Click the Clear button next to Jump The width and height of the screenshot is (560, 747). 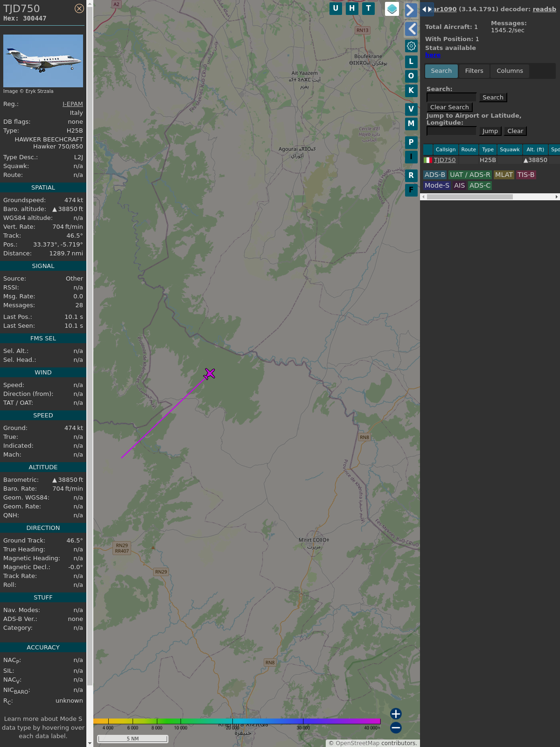click(x=515, y=131)
